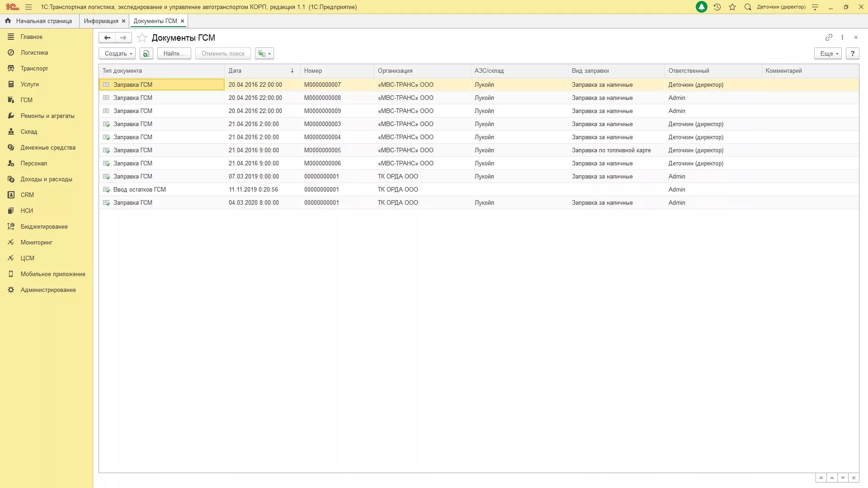868x488 pixels.
Task: Jump to the last list record
Action: click(854, 478)
